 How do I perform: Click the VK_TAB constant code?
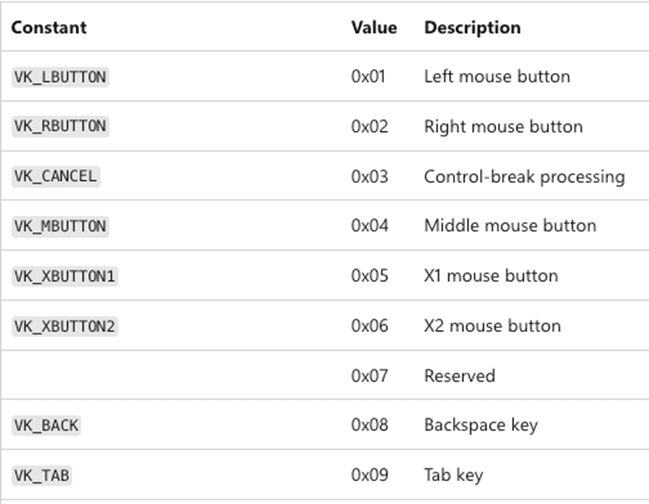point(42,475)
